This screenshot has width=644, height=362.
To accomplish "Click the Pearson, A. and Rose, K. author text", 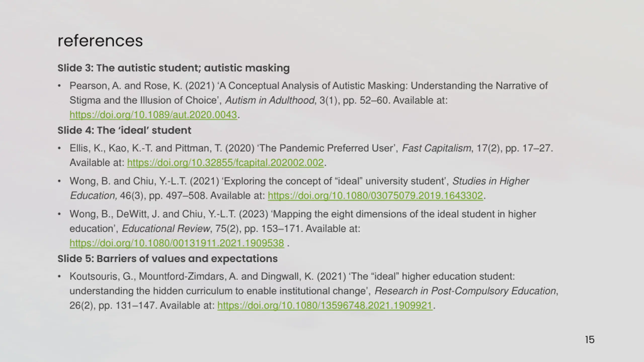I will tap(126, 86).
